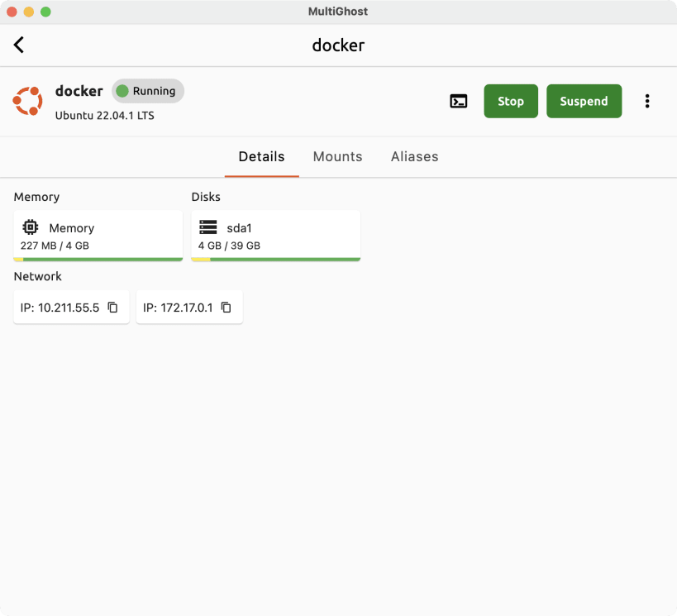677x616 pixels.
Task: Click the text "227 MB / 4 GB"
Action: tap(55, 246)
